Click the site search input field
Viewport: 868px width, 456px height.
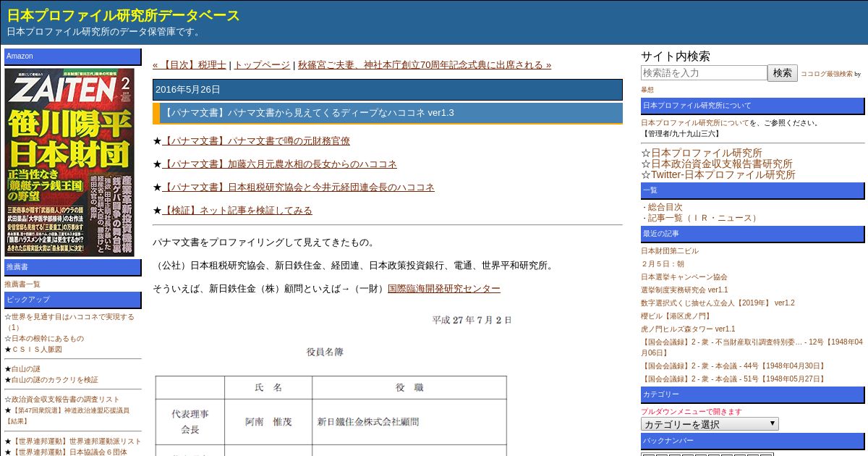(704, 73)
